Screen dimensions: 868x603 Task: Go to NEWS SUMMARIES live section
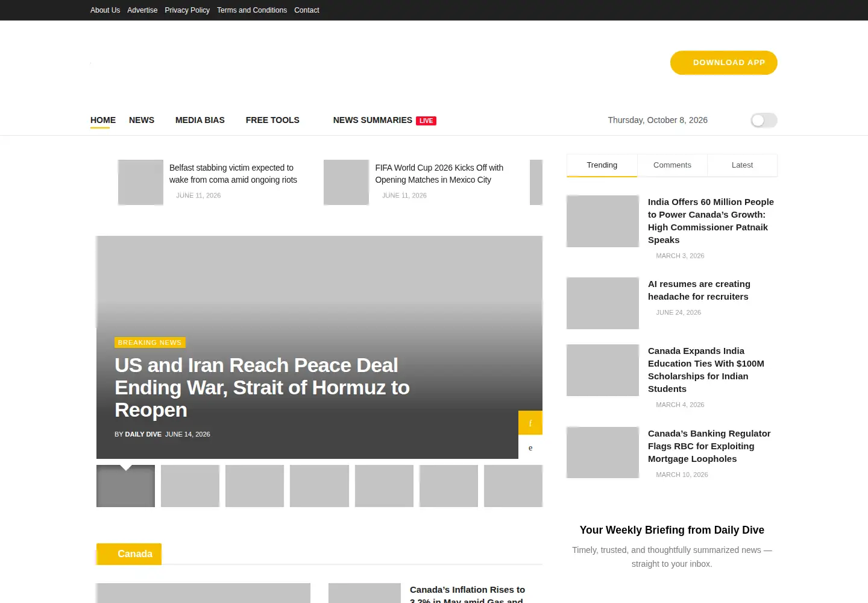point(385,120)
